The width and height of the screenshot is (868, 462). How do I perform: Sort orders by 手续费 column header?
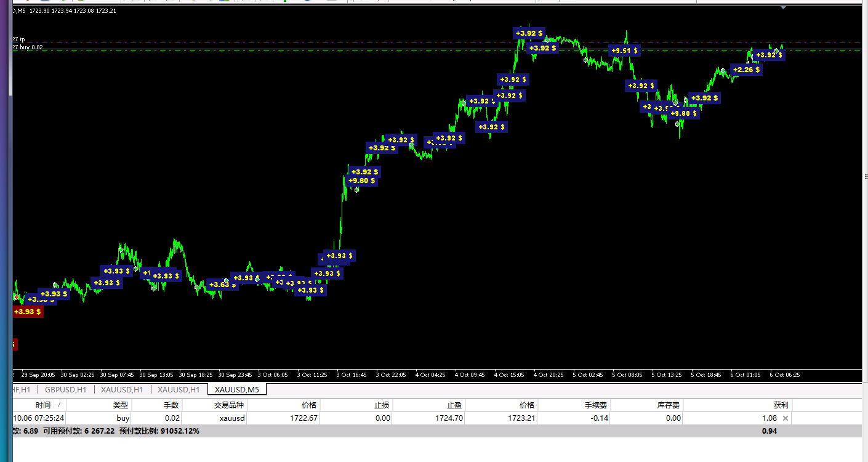coord(574,405)
